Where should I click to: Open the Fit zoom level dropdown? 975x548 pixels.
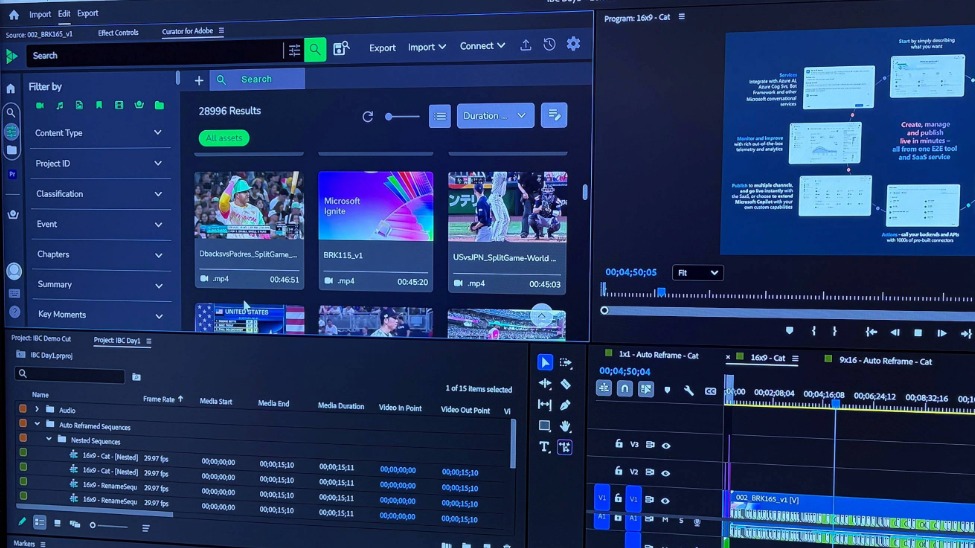[x=697, y=272]
